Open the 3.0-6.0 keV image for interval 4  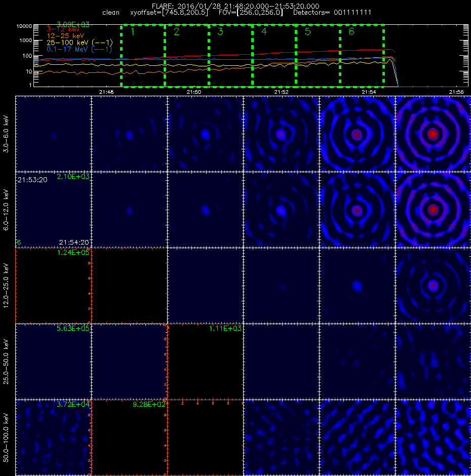(x=281, y=134)
